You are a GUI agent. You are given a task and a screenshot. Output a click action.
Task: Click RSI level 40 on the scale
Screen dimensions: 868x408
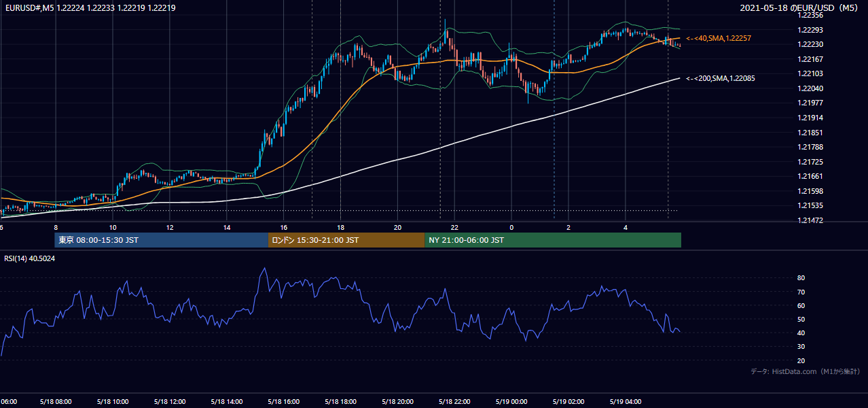(x=801, y=333)
